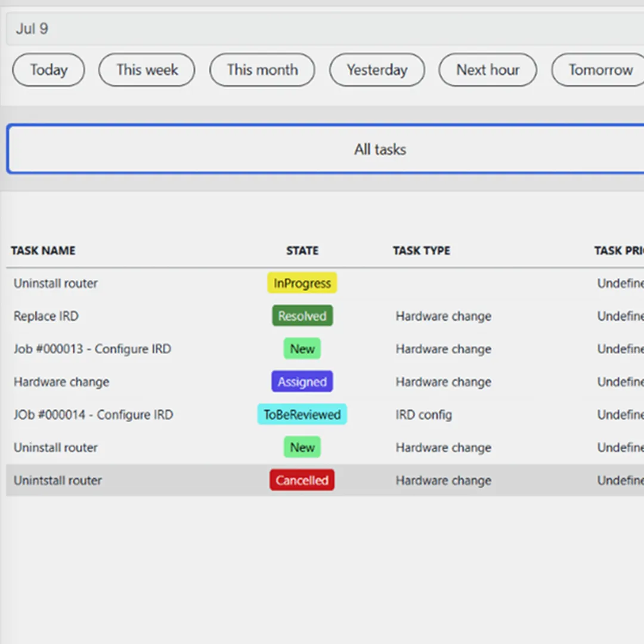The width and height of the screenshot is (644, 644).
Task: Click the IRD config task type cell
Action: click(424, 414)
